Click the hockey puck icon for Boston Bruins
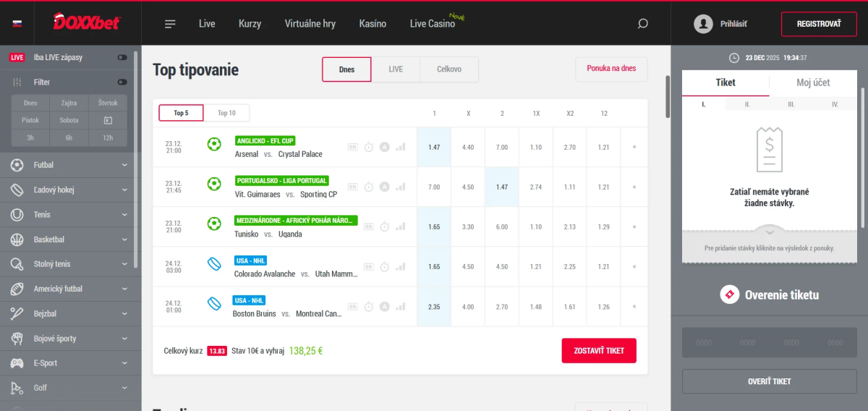Image resolution: width=868 pixels, height=411 pixels. coord(213,302)
